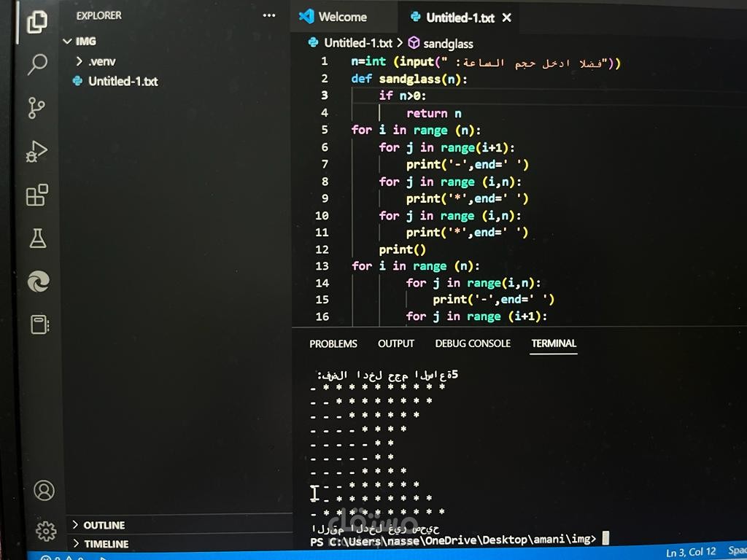Close the Untitled-1.txt editor tab

click(x=507, y=18)
